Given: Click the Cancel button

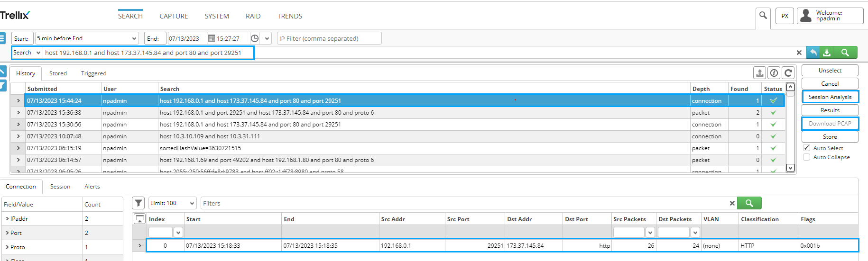Looking at the screenshot, I should (830, 84).
